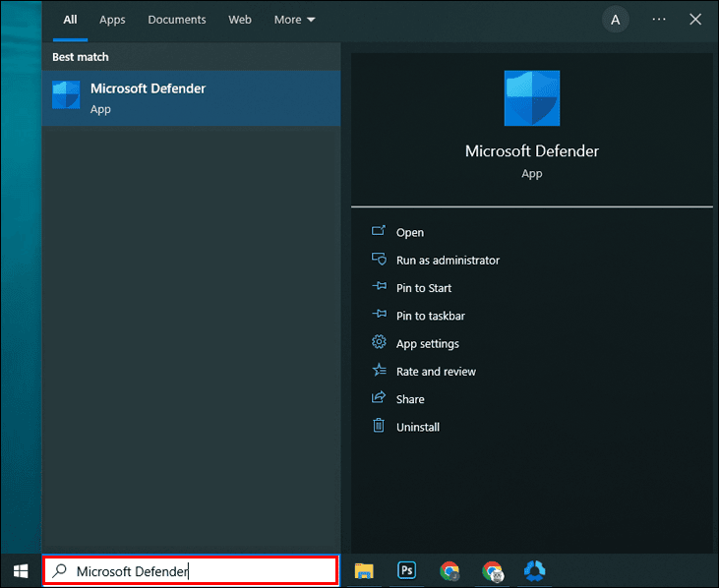Screen dimensions: 719x588
Task: Pin Microsoft Defender to taskbar
Action: tap(430, 316)
